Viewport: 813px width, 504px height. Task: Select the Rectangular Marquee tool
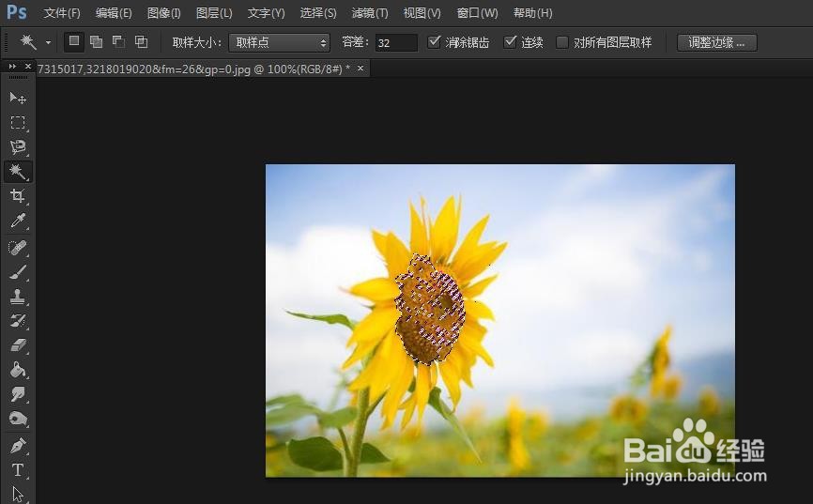pyautogui.click(x=18, y=122)
